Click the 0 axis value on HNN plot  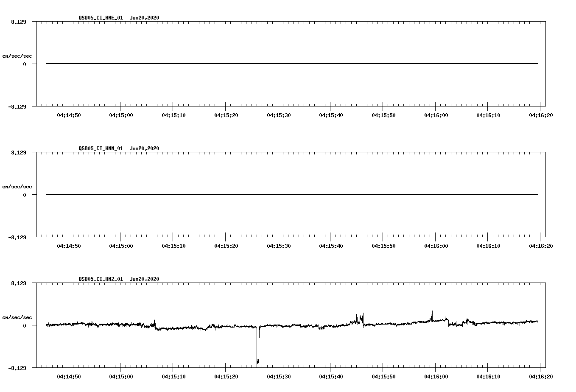click(x=25, y=195)
